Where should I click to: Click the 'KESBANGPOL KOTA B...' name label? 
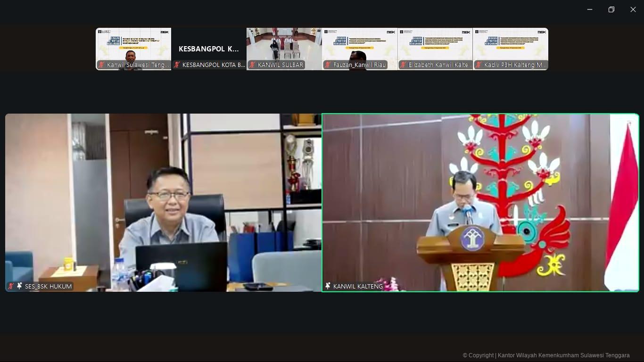point(214,65)
